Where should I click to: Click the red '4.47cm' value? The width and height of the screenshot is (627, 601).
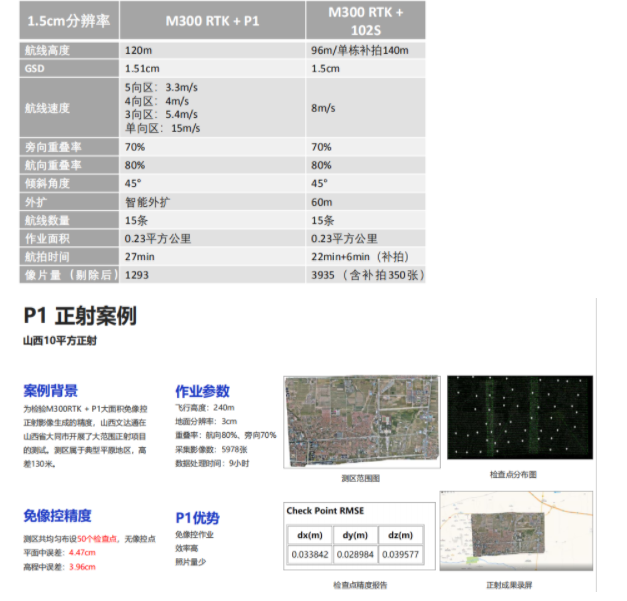coord(82,553)
